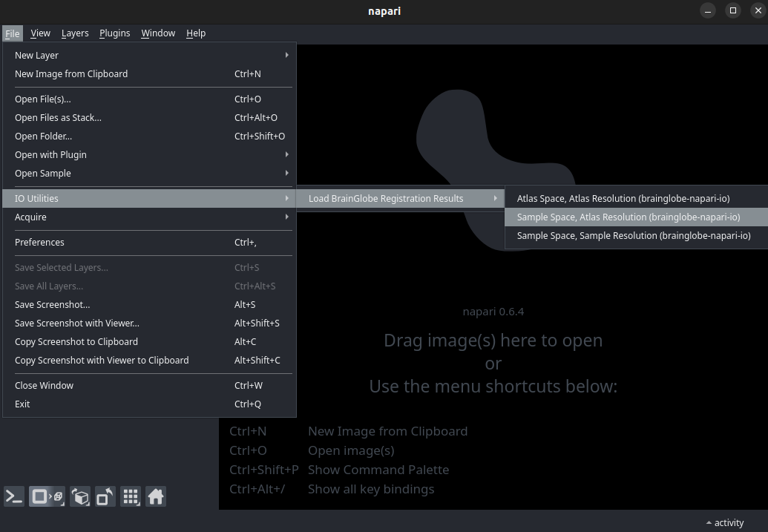This screenshot has height=532, width=768.
Task: Click Show Command Palette shortcut text
Action: [x=378, y=470]
